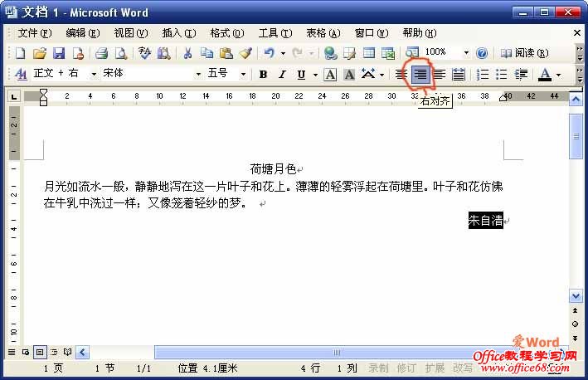Click the Open file folder icon
Viewport: 588px width, 380px height.
pyautogui.click(x=39, y=53)
